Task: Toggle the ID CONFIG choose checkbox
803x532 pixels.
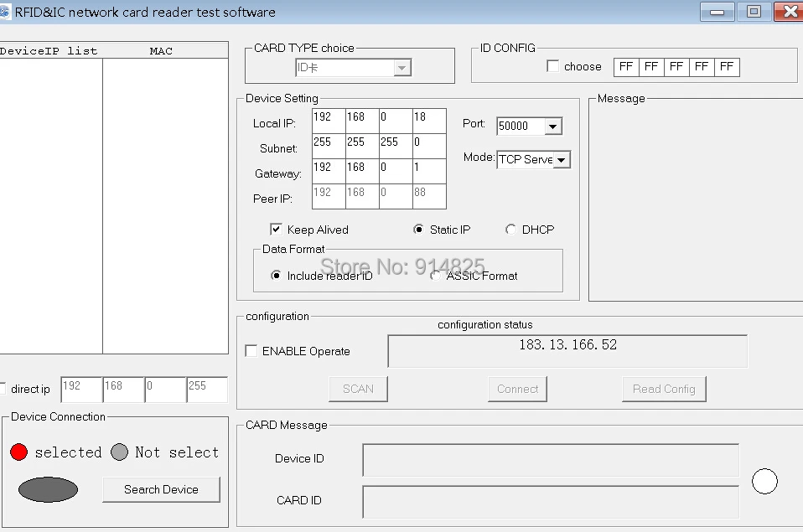Action: click(552, 66)
